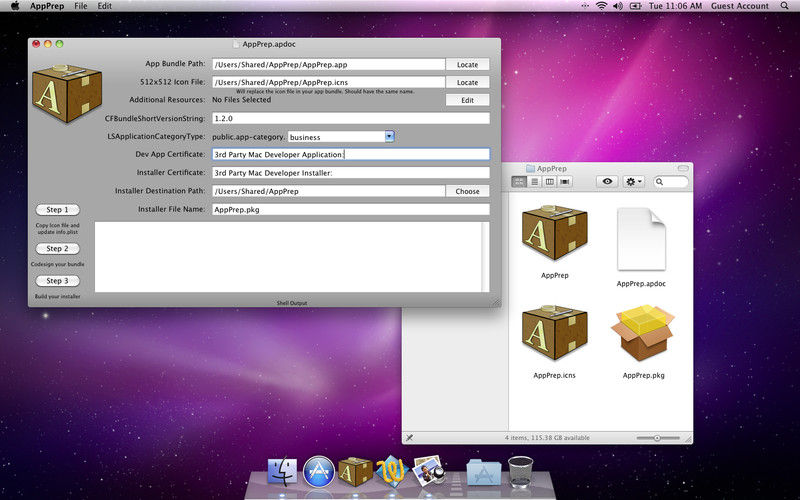Click inside the Shell Output text area
The height and width of the screenshot is (500, 800).
pyautogui.click(x=291, y=257)
